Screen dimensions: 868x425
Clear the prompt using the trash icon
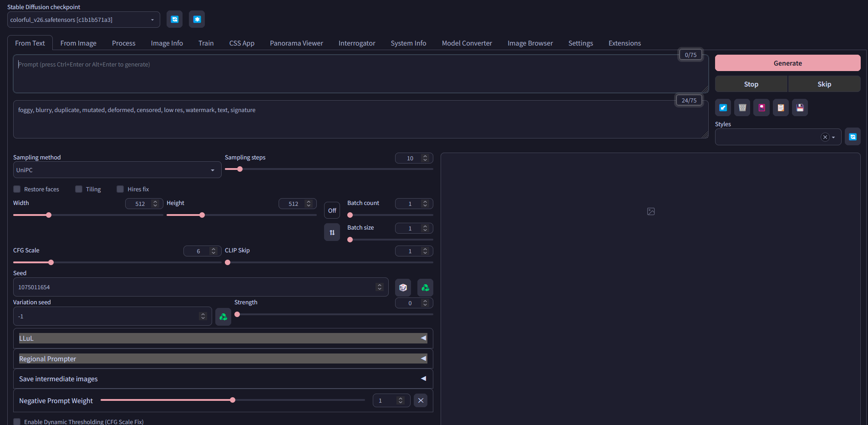tap(742, 108)
